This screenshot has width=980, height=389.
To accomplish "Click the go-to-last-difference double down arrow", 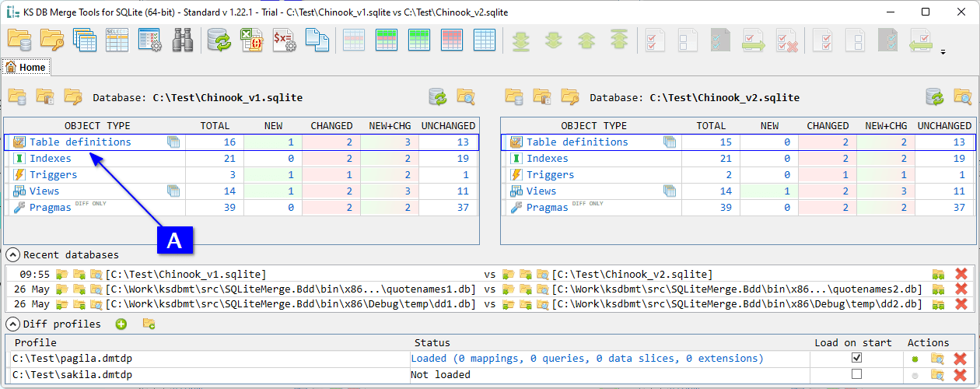I will tap(520, 40).
